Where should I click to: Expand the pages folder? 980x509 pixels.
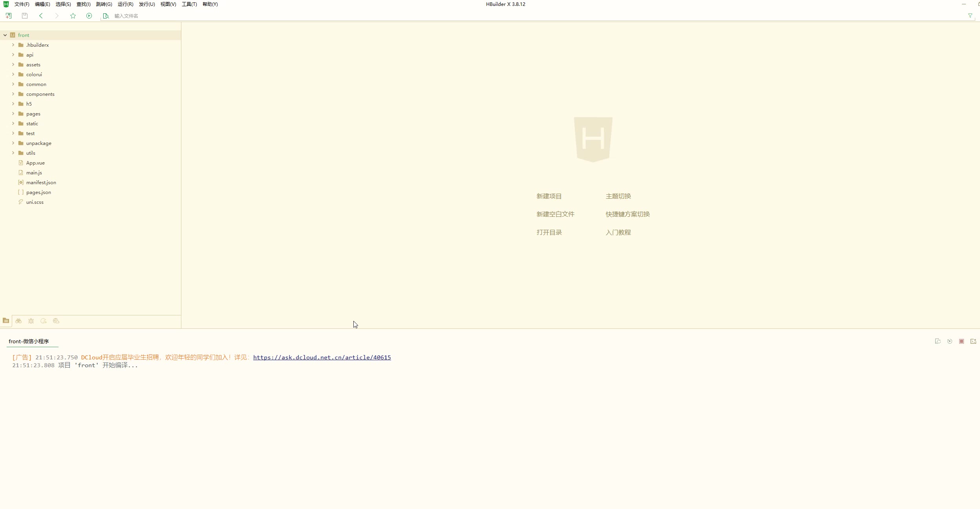tap(13, 114)
